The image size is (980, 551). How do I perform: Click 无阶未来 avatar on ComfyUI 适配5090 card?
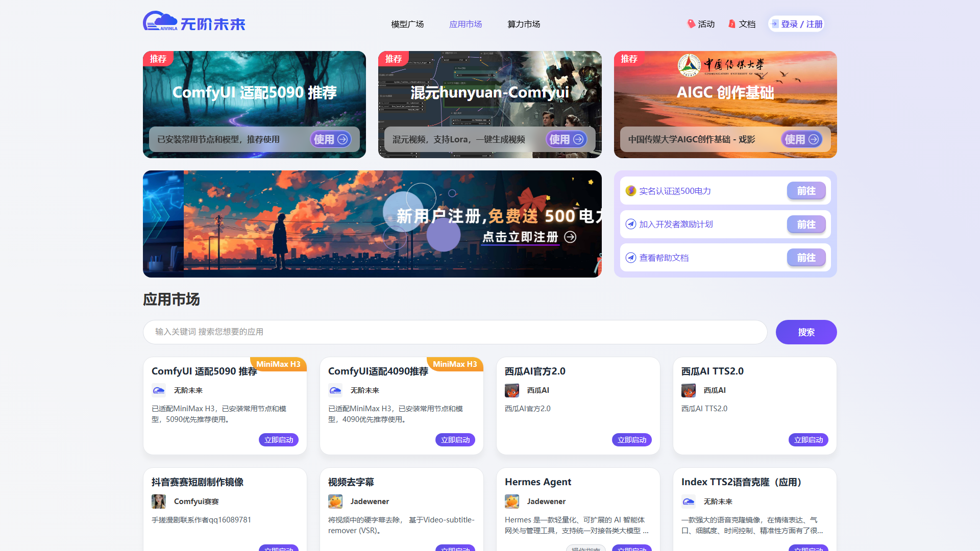159,390
